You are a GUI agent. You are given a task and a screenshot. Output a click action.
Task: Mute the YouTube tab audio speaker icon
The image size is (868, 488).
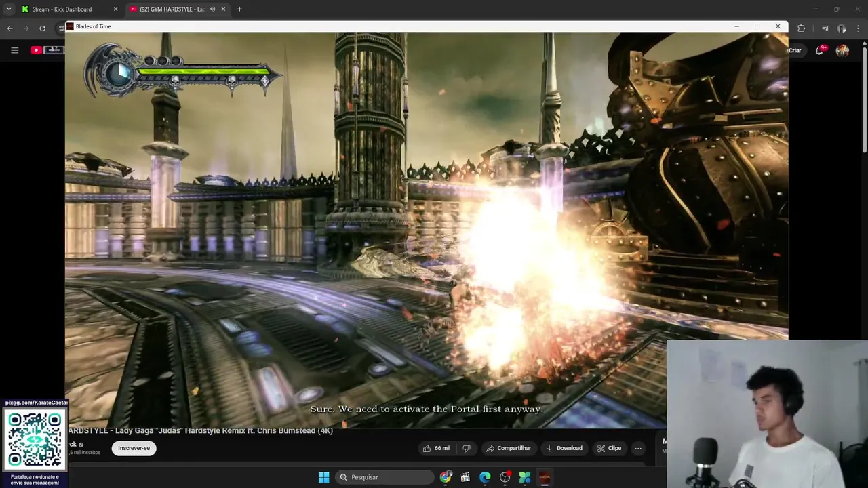point(212,9)
